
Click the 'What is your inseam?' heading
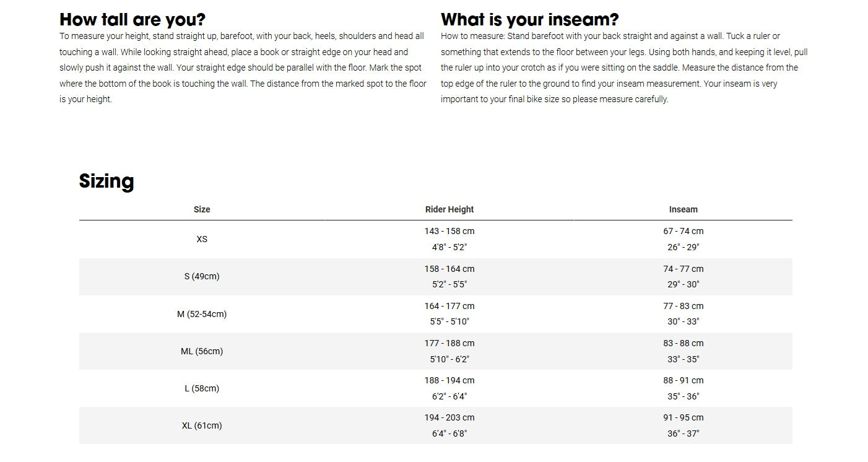pos(529,19)
